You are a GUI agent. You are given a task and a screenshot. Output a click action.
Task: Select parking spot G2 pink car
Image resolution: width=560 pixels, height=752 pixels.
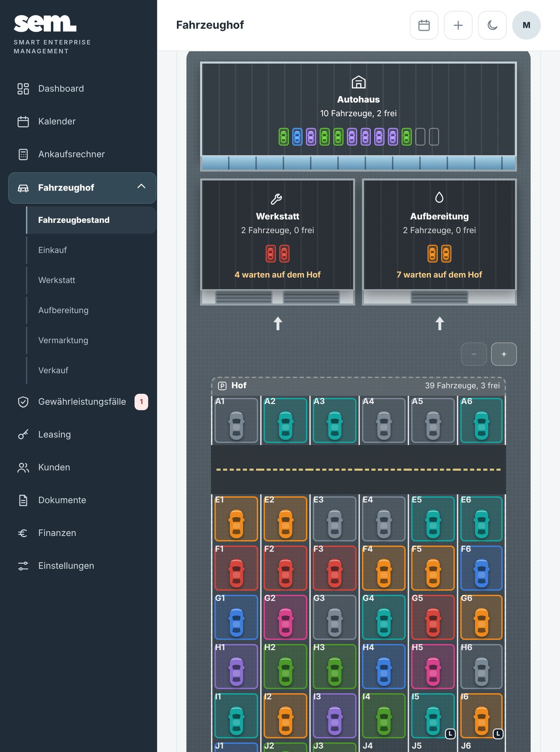[x=286, y=617]
